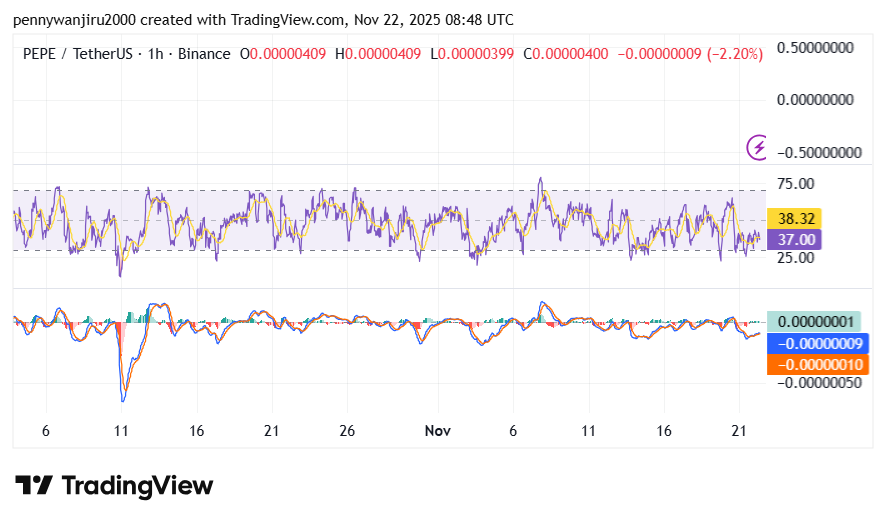886x523 pixels.
Task: Click the −0.50000000 price scale label
Action: coord(816,153)
